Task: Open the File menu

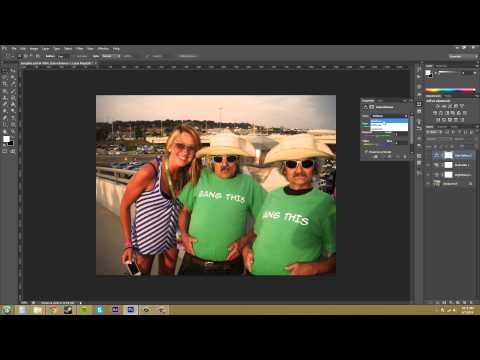Action: (x=14, y=49)
